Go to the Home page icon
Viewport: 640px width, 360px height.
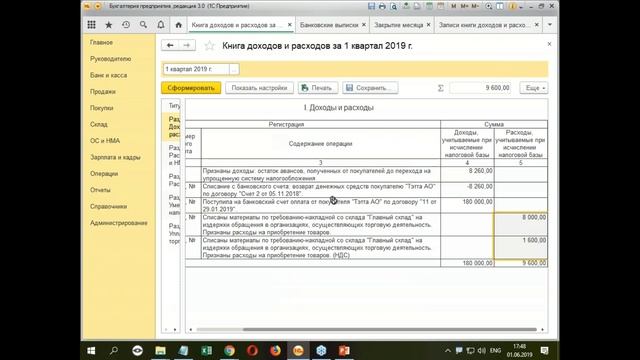pyautogui.click(x=178, y=25)
